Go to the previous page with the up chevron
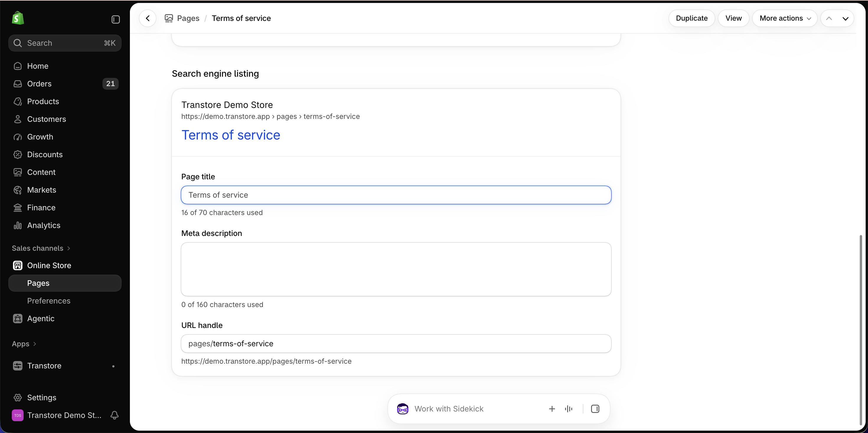Viewport: 868px width, 433px height. [829, 18]
